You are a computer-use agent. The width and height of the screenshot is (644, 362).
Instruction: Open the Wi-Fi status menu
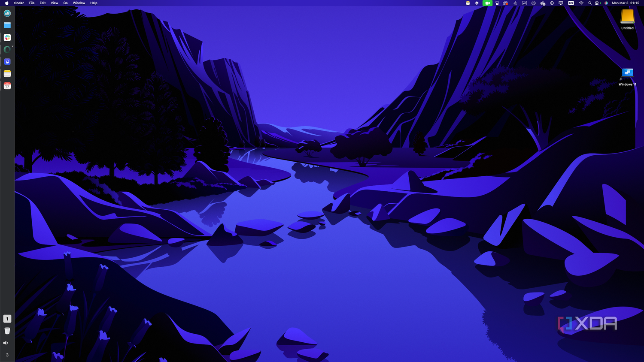tap(581, 3)
